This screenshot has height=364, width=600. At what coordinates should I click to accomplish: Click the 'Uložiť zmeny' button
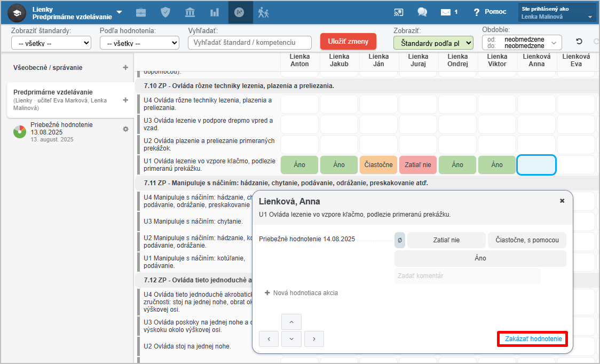[348, 42]
